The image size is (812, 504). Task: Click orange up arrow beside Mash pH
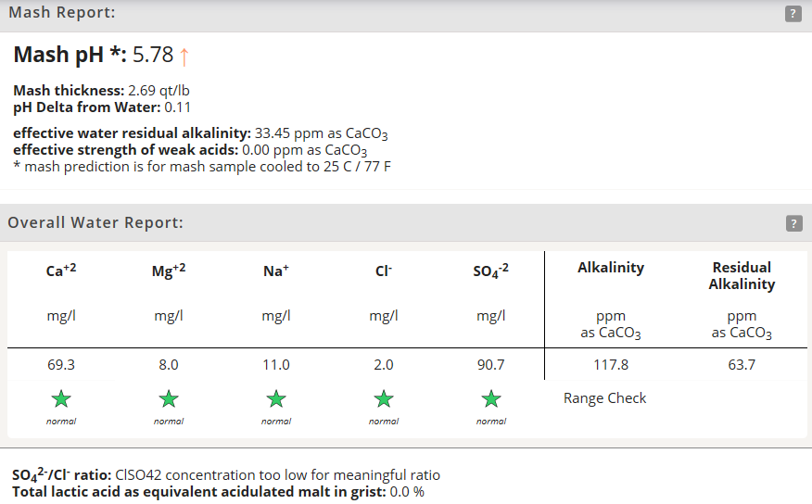coord(184,56)
